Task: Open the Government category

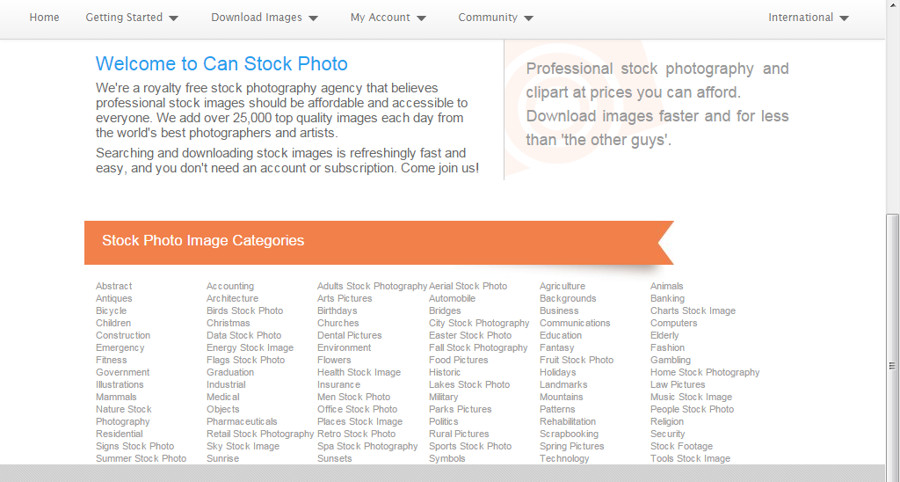Action: [122, 372]
